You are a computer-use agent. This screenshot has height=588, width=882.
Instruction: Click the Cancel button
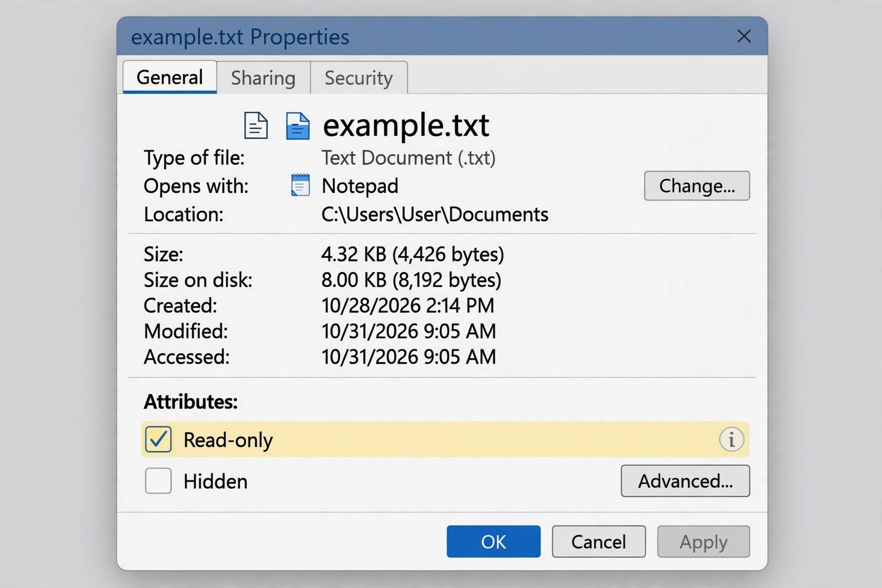[x=599, y=542]
